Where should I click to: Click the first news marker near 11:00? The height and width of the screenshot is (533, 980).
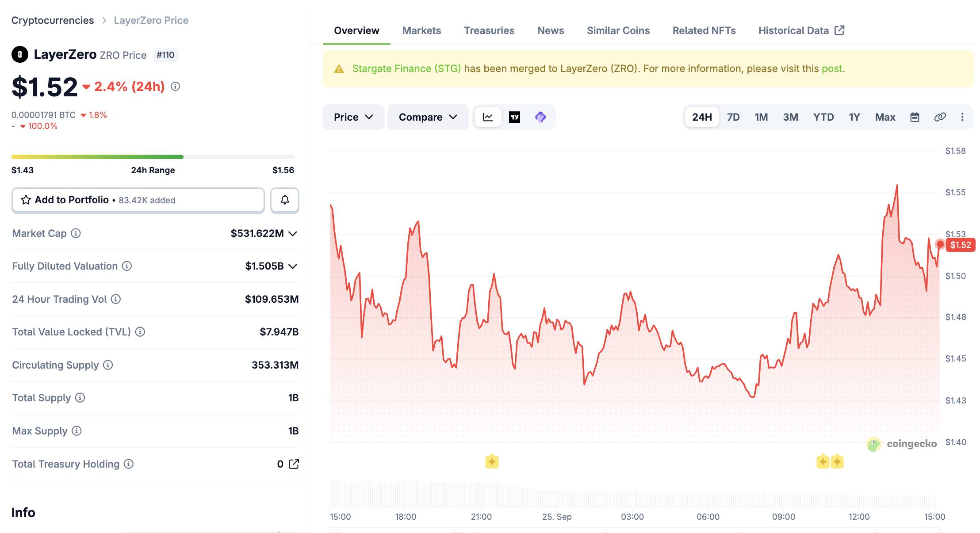(x=823, y=462)
